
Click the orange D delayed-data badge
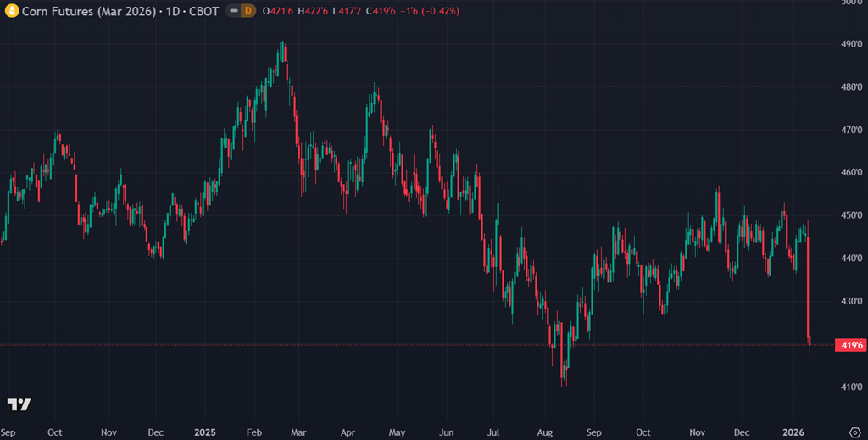point(248,10)
